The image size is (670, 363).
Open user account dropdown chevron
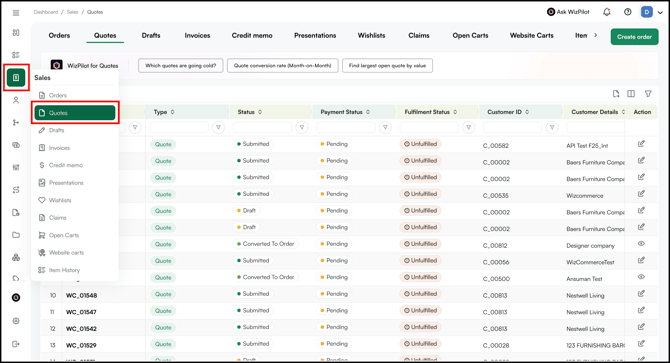tap(660, 12)
